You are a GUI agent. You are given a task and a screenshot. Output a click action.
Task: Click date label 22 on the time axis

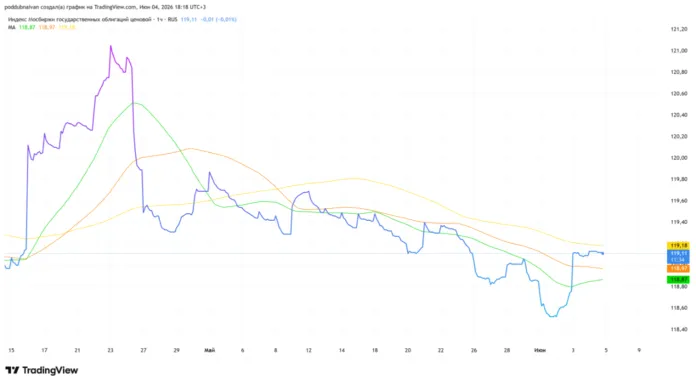441,350
